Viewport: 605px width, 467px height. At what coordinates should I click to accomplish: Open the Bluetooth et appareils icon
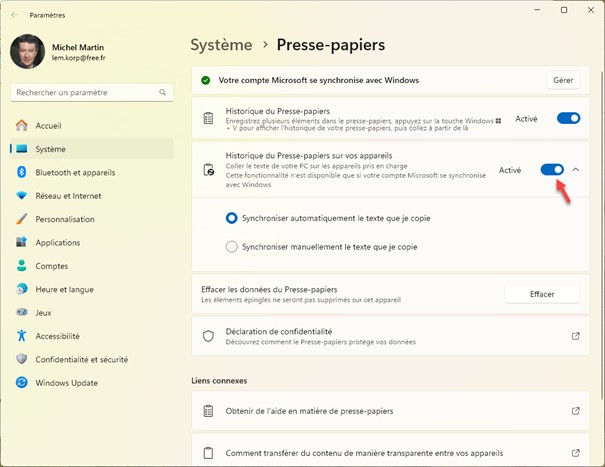pos(21,172)
